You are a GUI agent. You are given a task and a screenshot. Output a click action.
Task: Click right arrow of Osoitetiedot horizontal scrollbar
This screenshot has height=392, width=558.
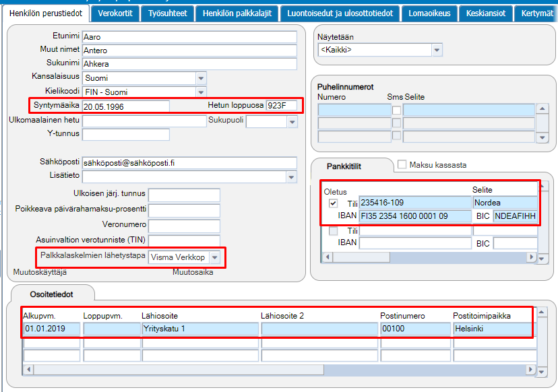click(530, 370)
